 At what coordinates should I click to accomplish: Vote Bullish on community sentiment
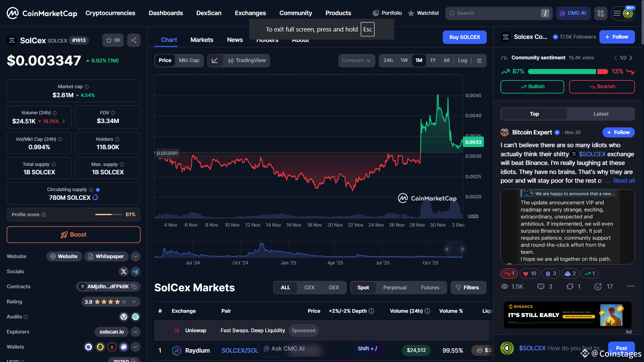[x=532, y=86]
